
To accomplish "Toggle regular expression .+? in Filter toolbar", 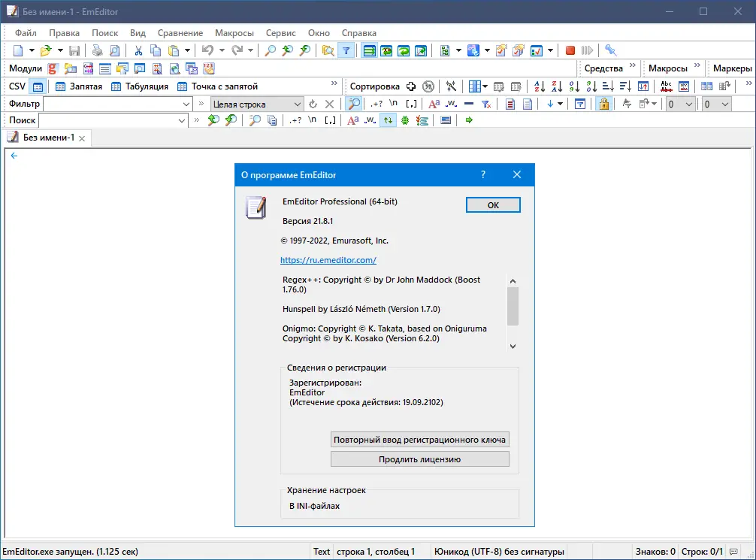I will (x=376, y=104).
